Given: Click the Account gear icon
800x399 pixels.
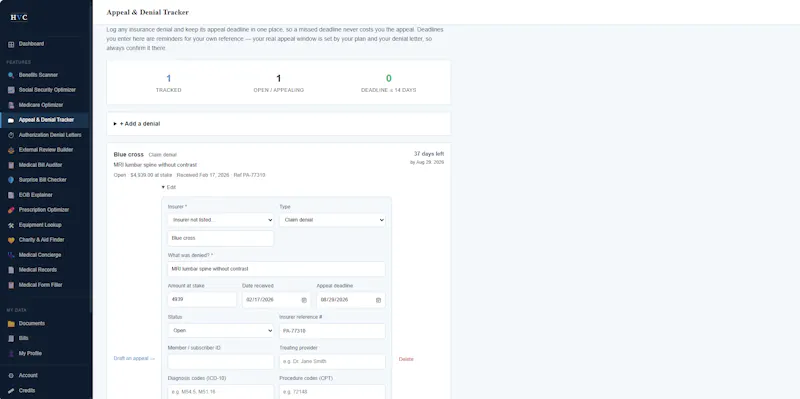Looking at the screenshot, I should pyautogui.click(x=11, y=376).
